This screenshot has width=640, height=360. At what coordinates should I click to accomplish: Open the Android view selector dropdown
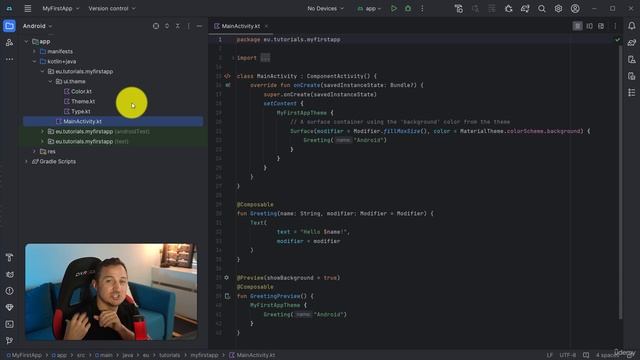[x=38, y=26]
